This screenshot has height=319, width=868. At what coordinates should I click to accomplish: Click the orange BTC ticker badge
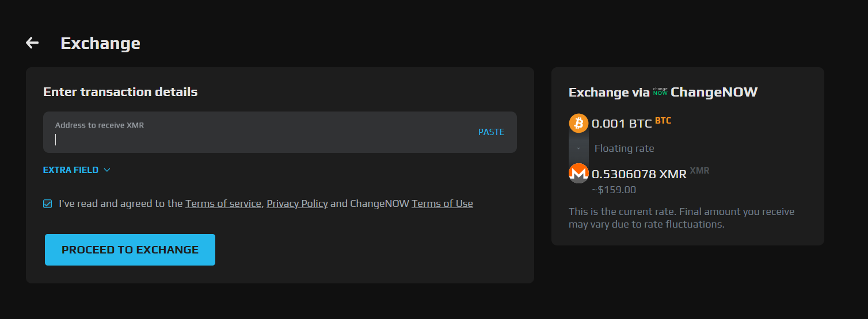[663, 121]
